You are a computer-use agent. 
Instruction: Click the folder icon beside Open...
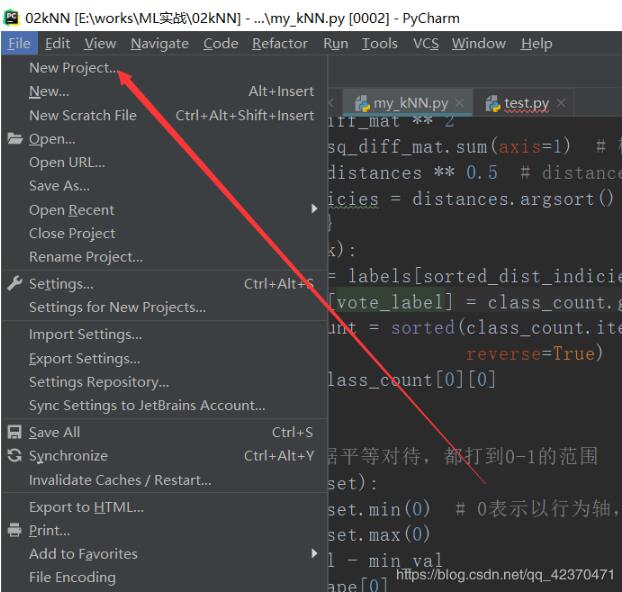pos(15,138)
